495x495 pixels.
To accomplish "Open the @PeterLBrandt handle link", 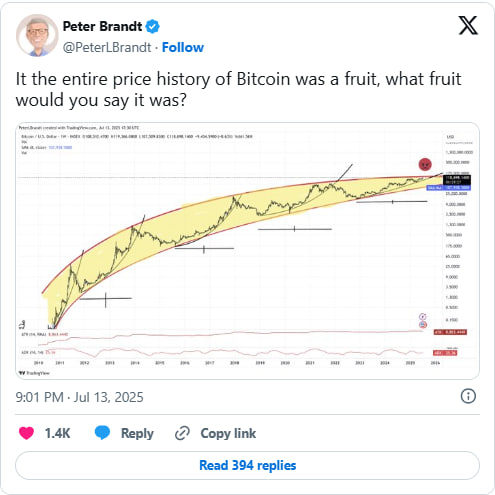I will (107, 47).
